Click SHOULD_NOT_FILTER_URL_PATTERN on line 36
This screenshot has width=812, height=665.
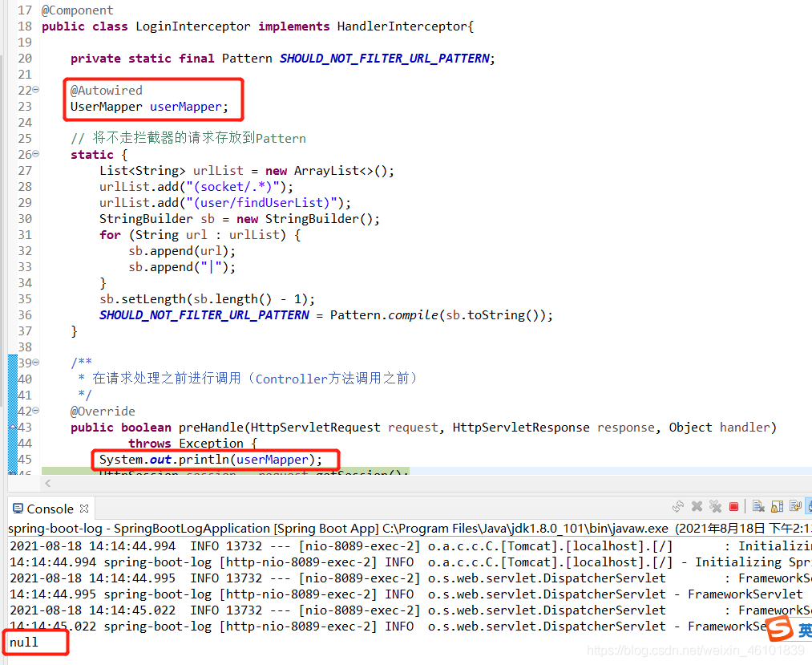pos(204,316)
